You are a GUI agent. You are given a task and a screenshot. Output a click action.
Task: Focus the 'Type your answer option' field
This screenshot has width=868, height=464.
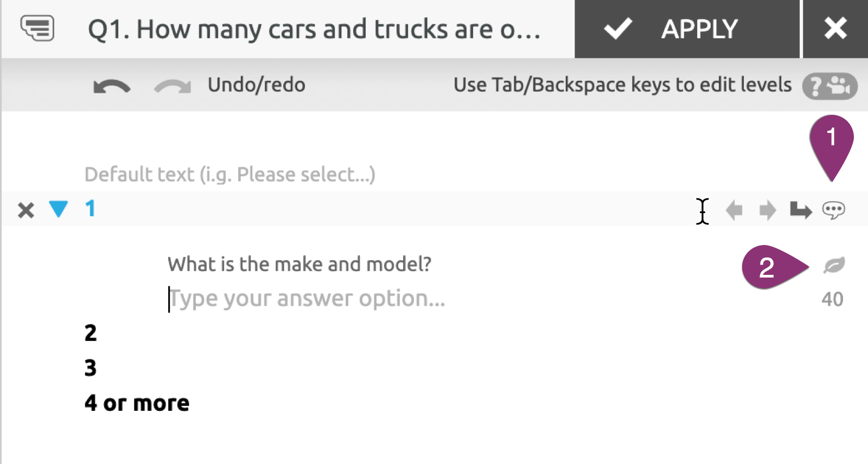point(307,299)
